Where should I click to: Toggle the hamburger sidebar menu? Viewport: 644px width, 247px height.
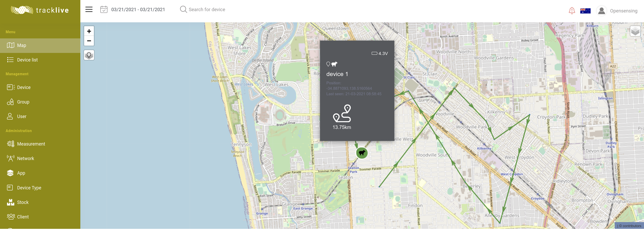tap(89, 10)
